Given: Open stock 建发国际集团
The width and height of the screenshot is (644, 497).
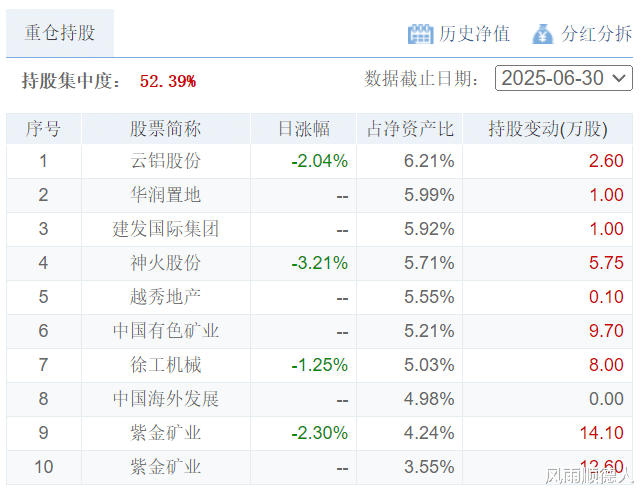Looking at the screenshot, I should tap(166, 229).
